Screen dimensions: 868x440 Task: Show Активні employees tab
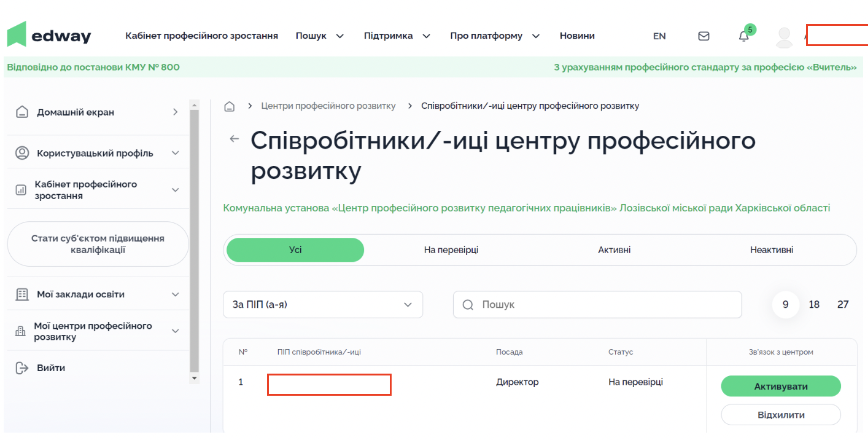pyautogui.click(x=614, y=250)
